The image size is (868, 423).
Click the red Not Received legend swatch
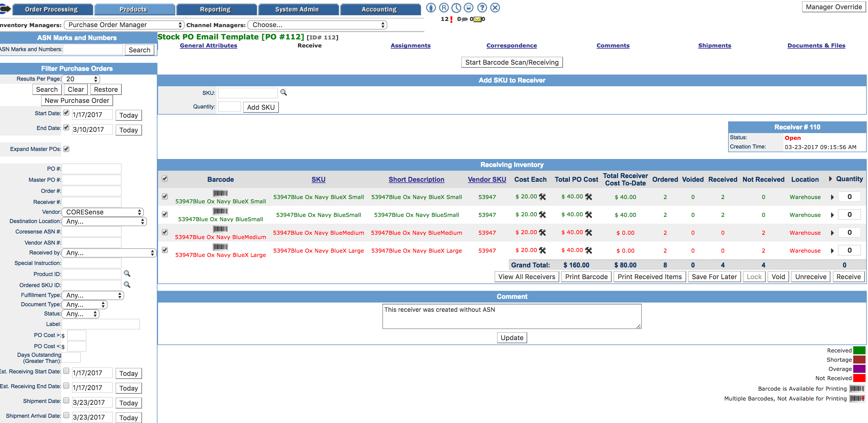tap(859, 378)
